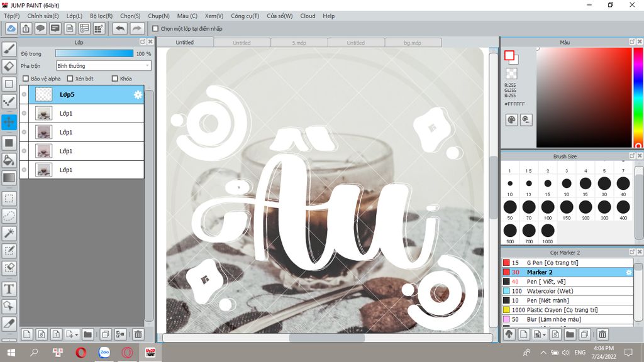The image size is (644, 362).
Task: Open Opera browser from taskbar
Action: tap(81, 352)
